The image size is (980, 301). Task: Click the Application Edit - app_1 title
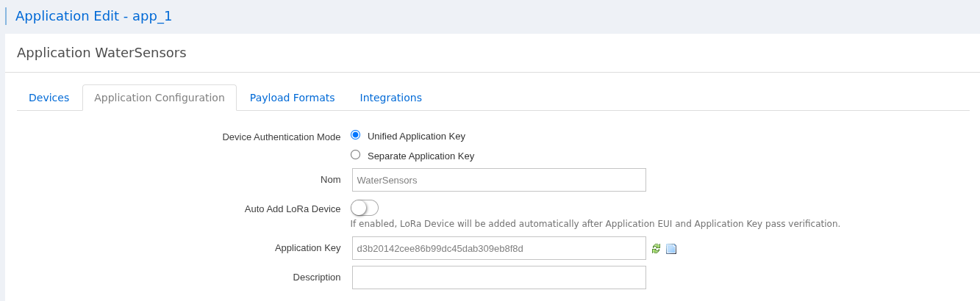click(x=93, y=16)
